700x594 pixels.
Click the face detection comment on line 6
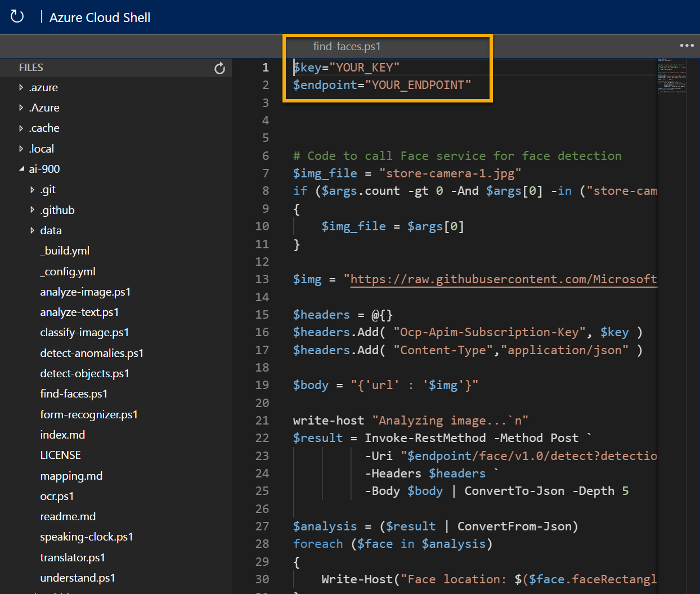coord(457,156)
